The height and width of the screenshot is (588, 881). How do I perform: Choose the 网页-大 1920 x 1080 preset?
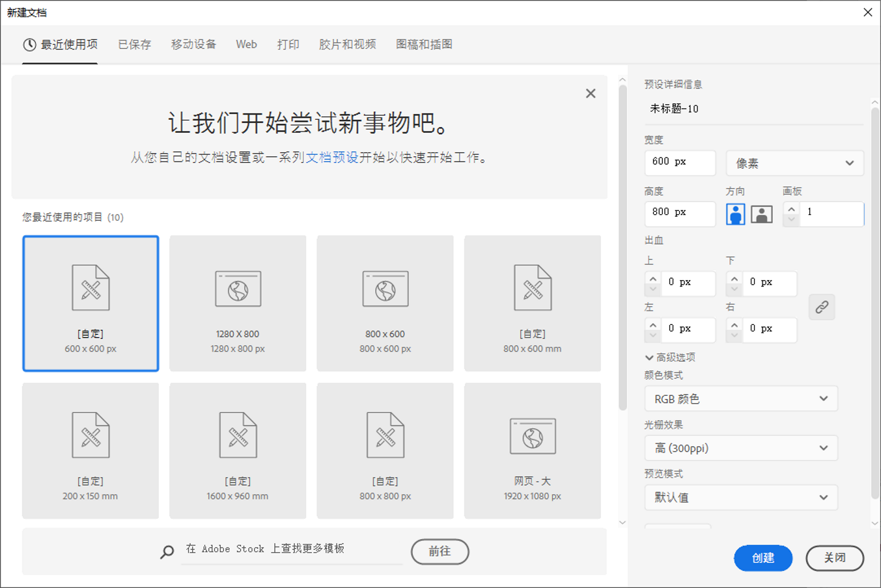tap(533, 451)
